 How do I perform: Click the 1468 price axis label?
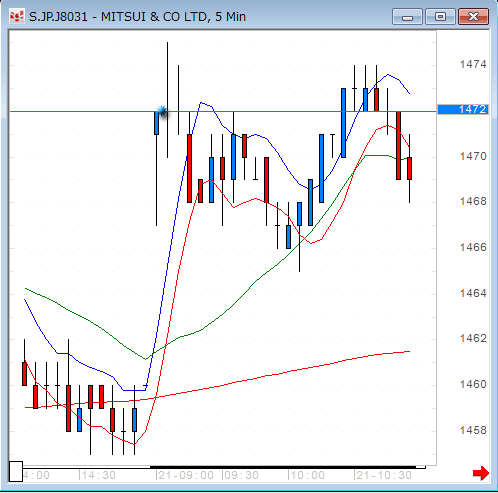pos(473,201)
